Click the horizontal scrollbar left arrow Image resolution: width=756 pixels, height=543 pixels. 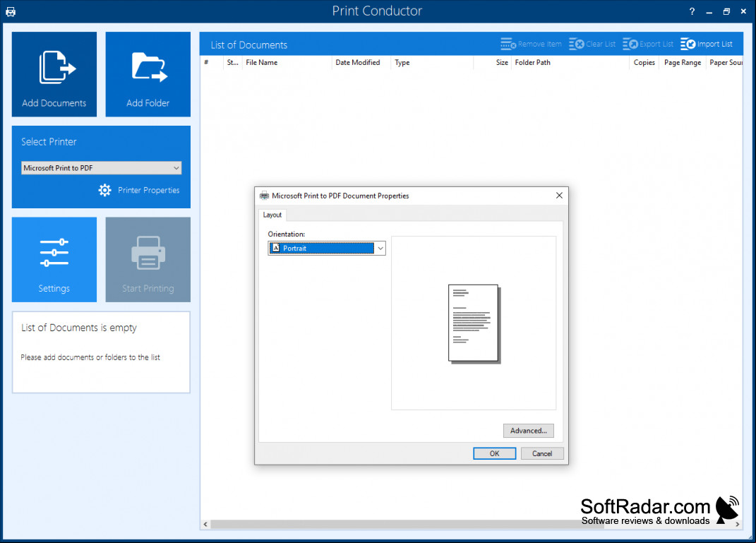click(205, 524)
